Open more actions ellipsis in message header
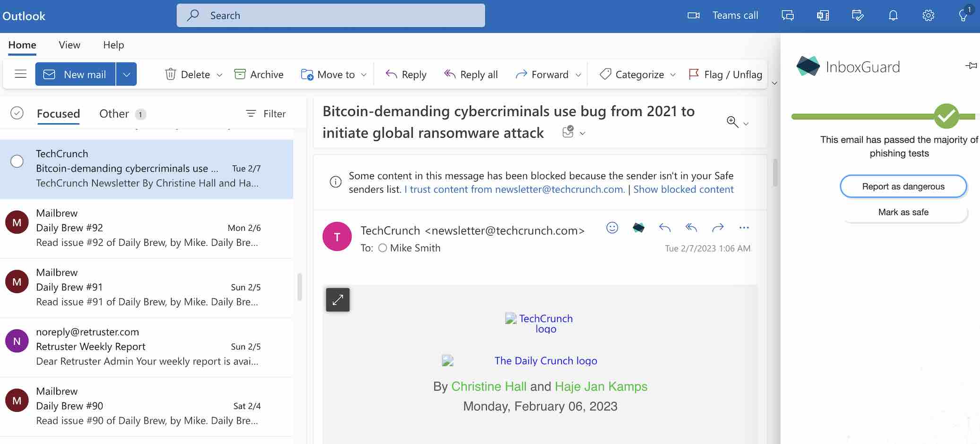The height and width of the screenshot is (444, 980). 744,228
